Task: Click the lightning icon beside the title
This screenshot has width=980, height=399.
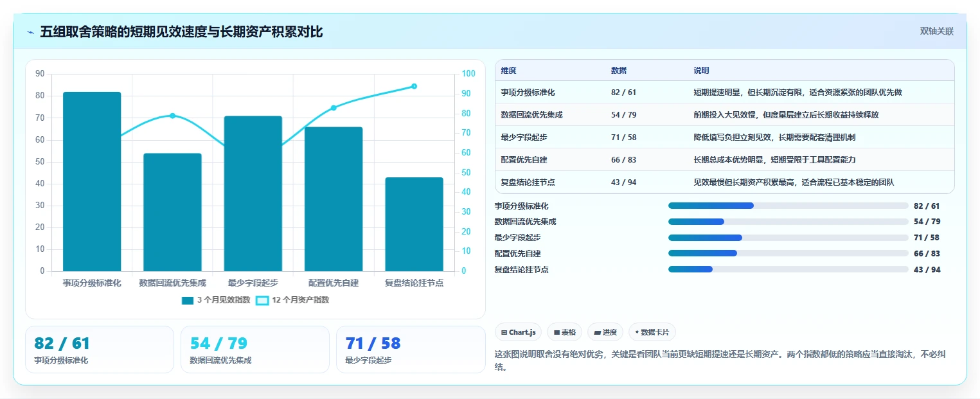Action: click(x=30, y=31)
